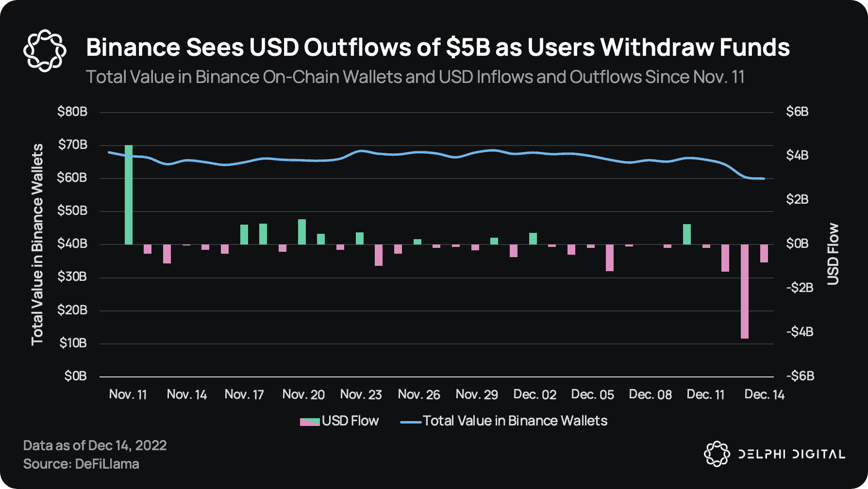Click the blue Total Value legend line

click(410, 422)
